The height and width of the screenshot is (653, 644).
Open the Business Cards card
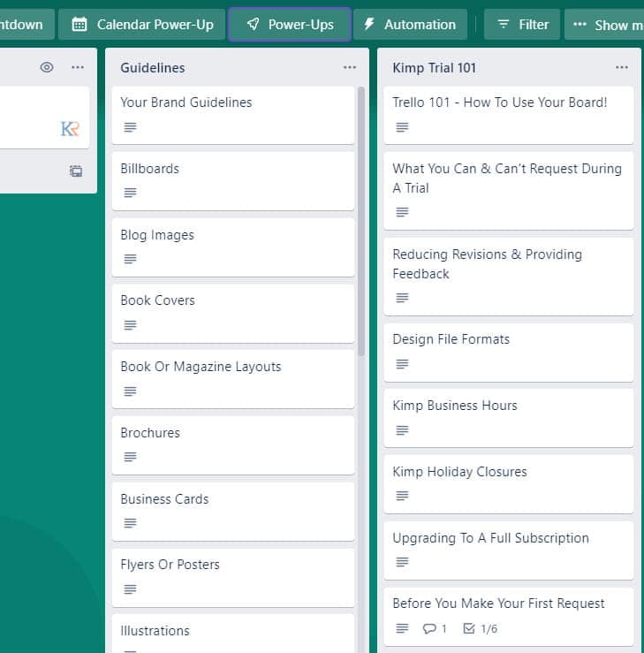[x=233, y=512]
